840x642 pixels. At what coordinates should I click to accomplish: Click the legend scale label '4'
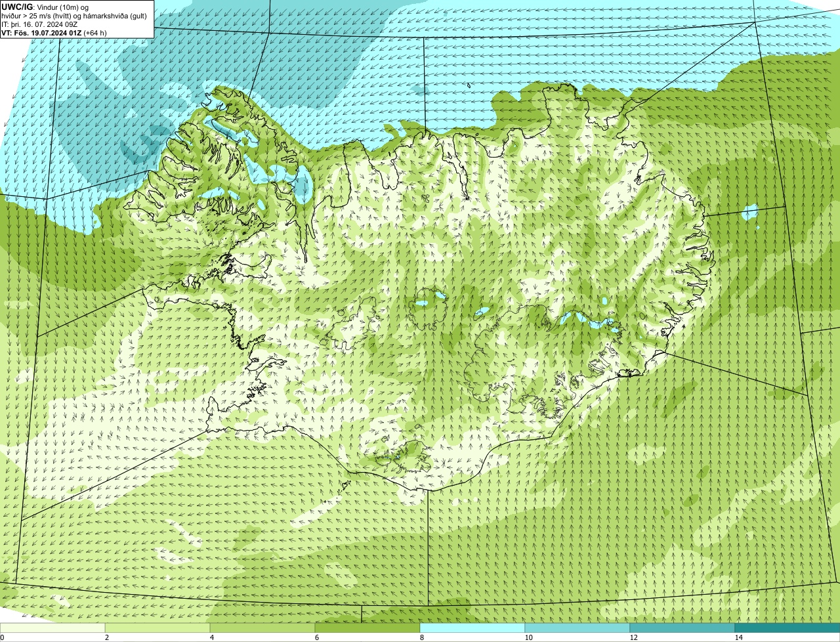211,637
